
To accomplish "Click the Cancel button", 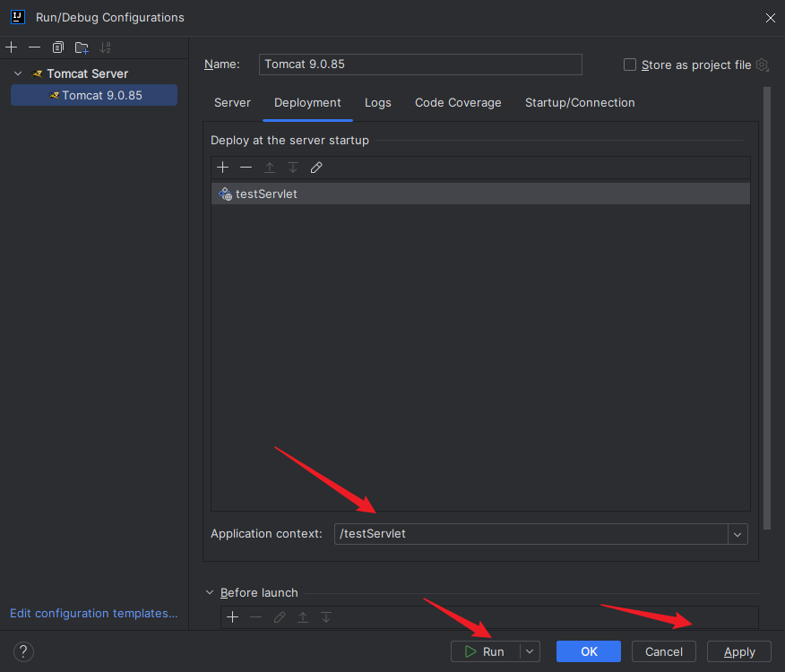I will click(664, 651).
